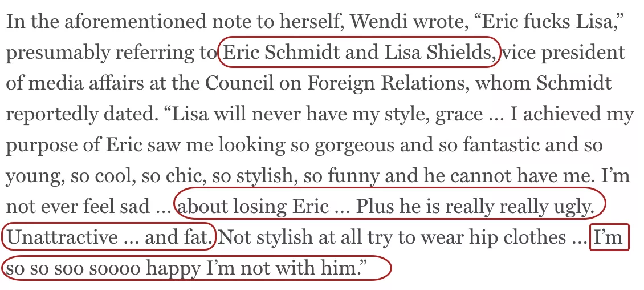Click the word "funny"
644x290 pixels.
click(354, 176)
